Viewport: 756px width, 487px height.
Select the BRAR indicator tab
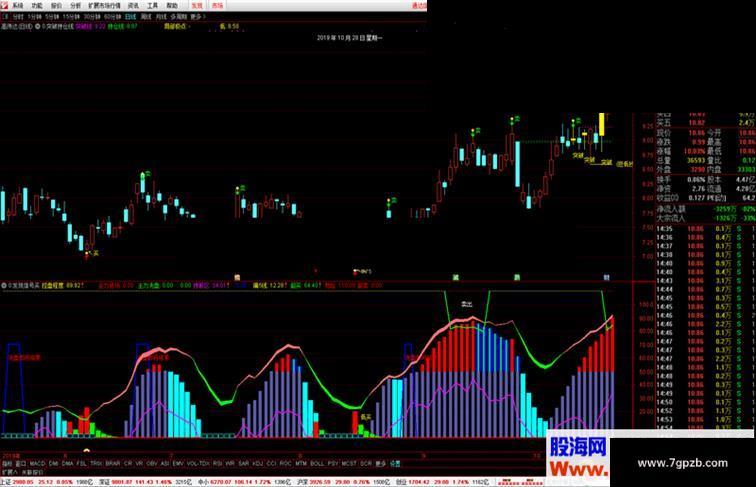[113, 463]
